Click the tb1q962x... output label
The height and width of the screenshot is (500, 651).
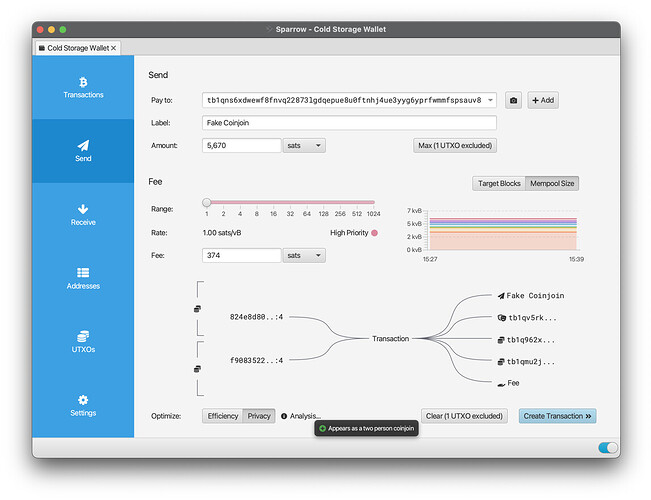click(x=531, y=340)
